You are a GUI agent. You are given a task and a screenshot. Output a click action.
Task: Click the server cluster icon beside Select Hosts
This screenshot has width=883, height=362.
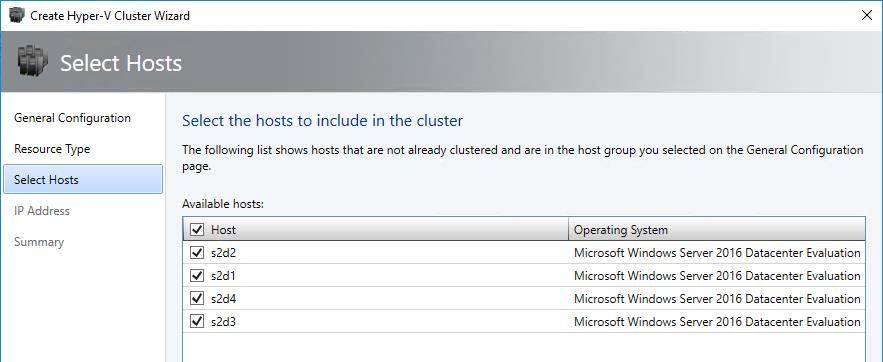tap(33, 62)
